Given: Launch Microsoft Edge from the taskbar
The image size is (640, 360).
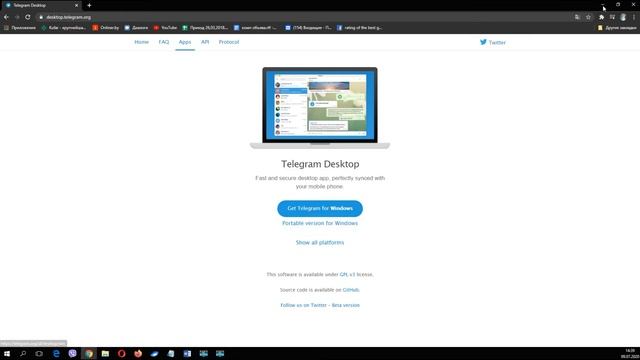Looking at the screenshot, I should [56, 353].
